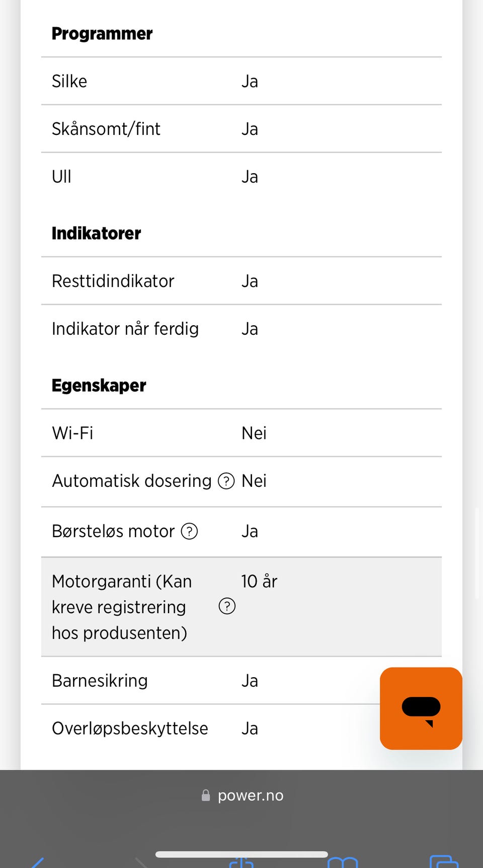Image resolution: width=483 pixels, height=868 pixels.
Task: Tap the Barnesikring row label
Action: [100, 681]
